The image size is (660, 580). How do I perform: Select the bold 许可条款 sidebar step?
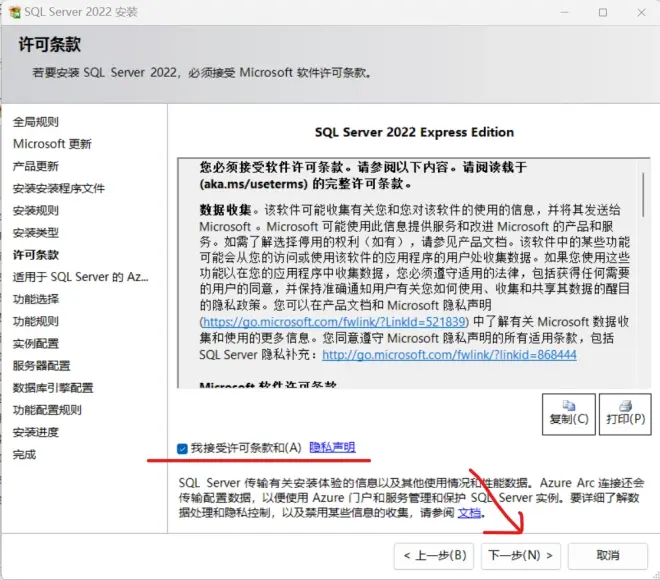[36, 255]
